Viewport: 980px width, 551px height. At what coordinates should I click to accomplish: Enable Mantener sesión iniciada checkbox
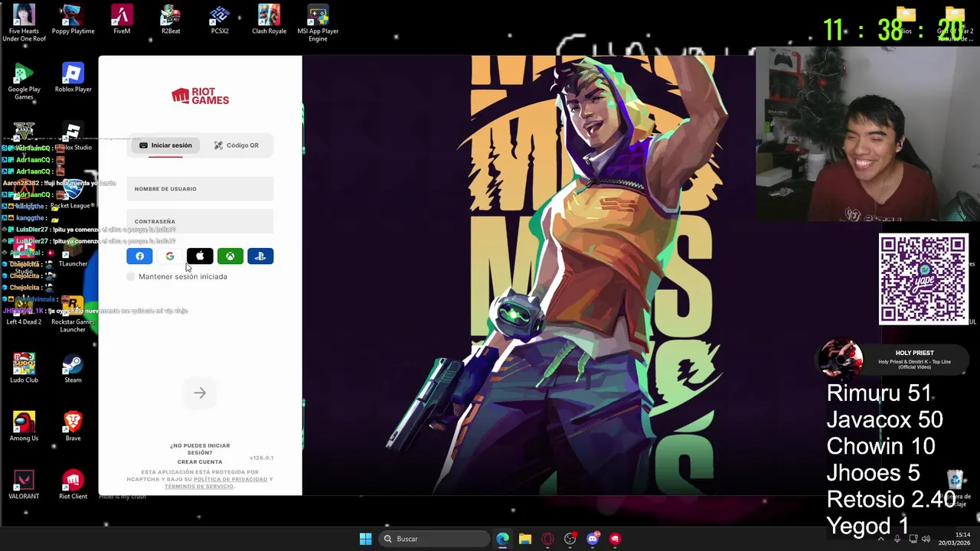[x=131, y=276]
